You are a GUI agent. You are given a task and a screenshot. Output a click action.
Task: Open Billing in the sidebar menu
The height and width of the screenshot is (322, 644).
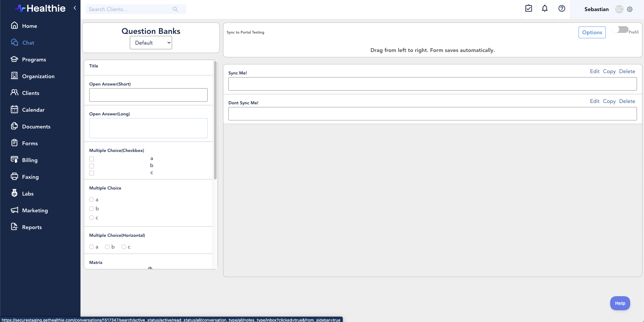tap(30, 160)
